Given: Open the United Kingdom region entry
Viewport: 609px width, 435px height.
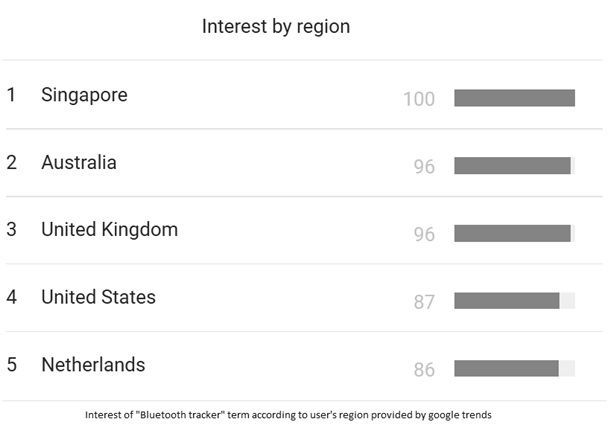Looking at the screenshot, I should click(x=109, y=229).
